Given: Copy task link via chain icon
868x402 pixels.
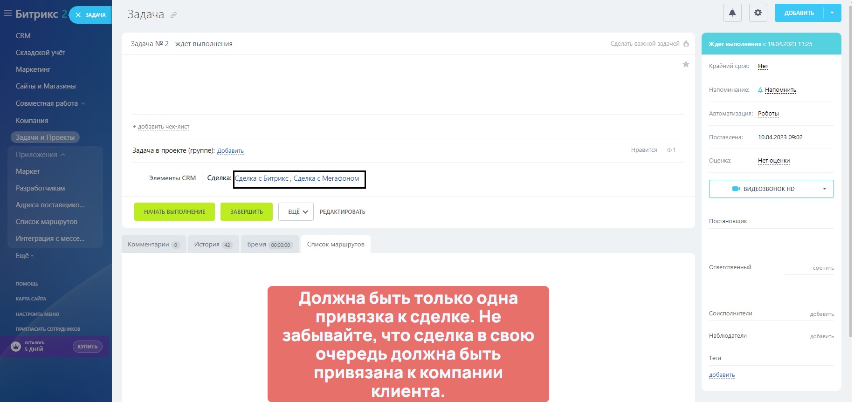Looking at the screenshot, I should pyautogui.click(x=173, y=15).
